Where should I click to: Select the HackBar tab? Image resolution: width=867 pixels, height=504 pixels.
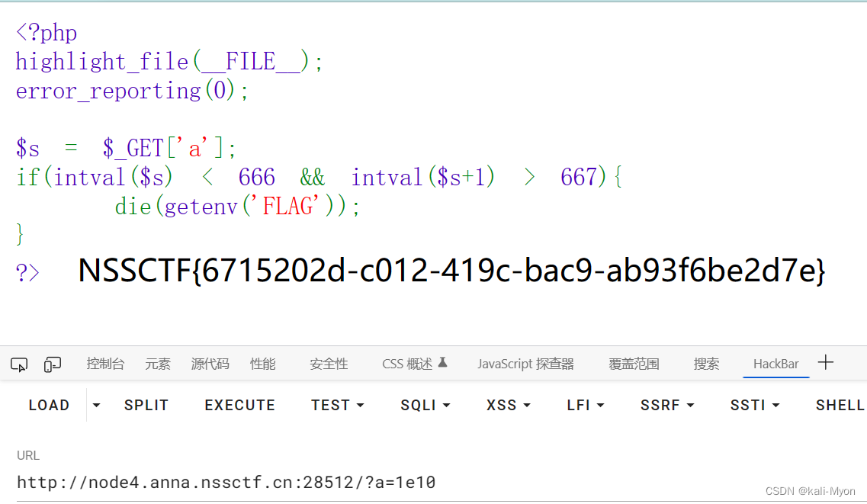775,364
